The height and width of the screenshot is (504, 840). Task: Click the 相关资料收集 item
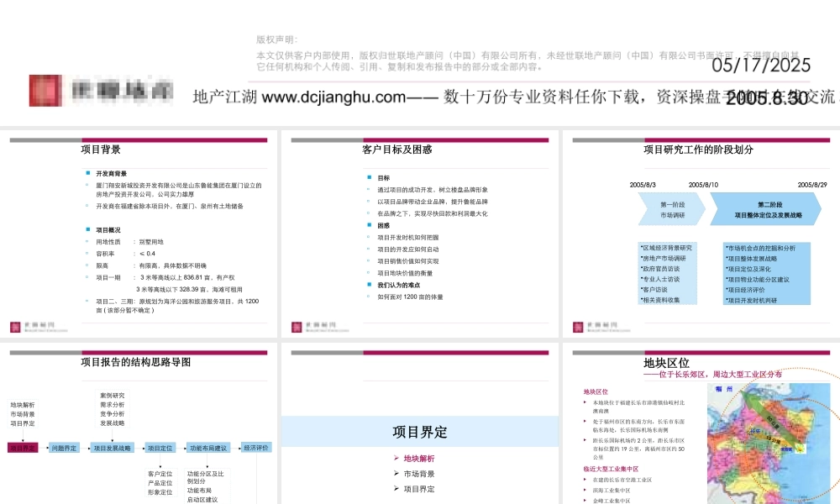click(x=660, y=300)
